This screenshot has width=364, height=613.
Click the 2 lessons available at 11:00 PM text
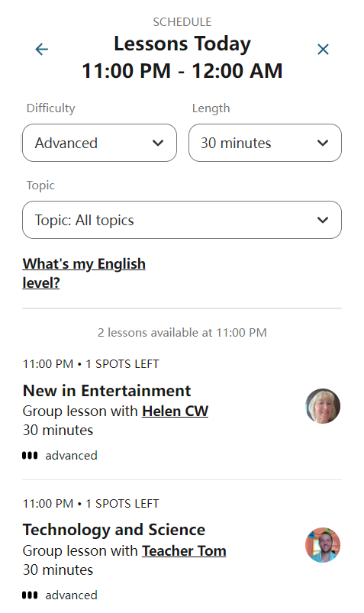coord(182,333)
